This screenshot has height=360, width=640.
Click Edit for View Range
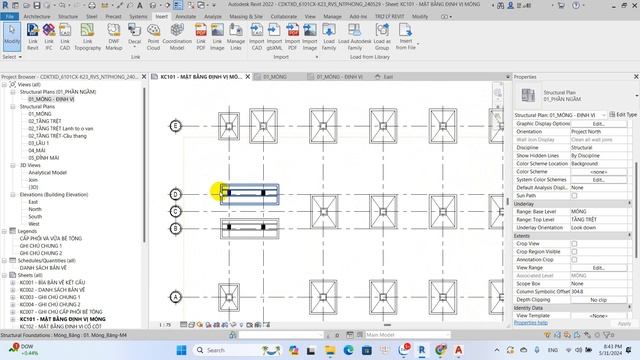598,268
